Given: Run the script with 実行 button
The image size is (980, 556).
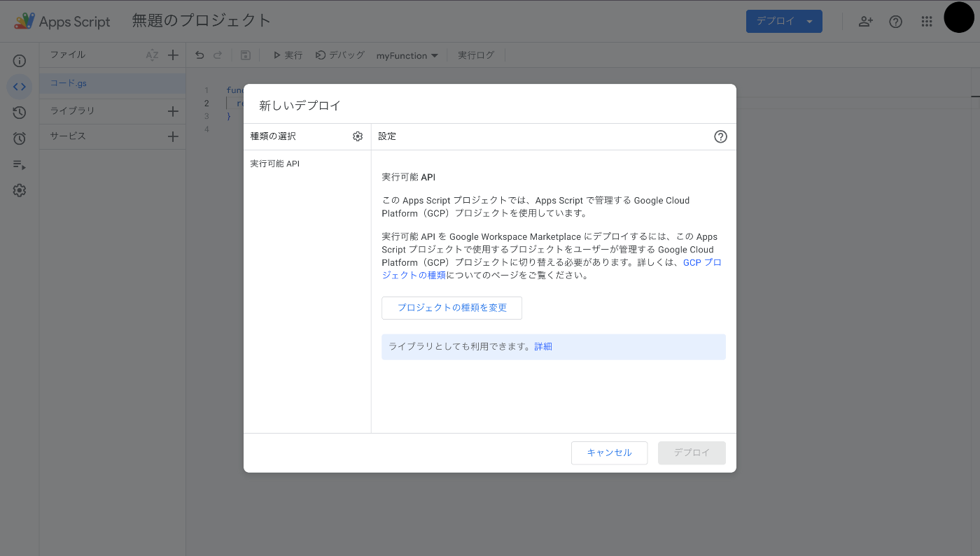Looking at the screenshot, I should (x=288, y=55).
